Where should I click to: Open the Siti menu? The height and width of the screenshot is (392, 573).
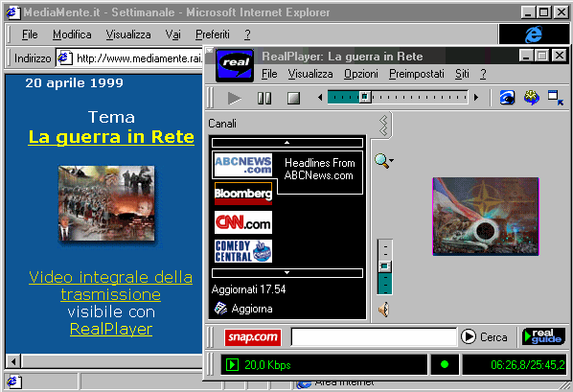click(462, 74)
